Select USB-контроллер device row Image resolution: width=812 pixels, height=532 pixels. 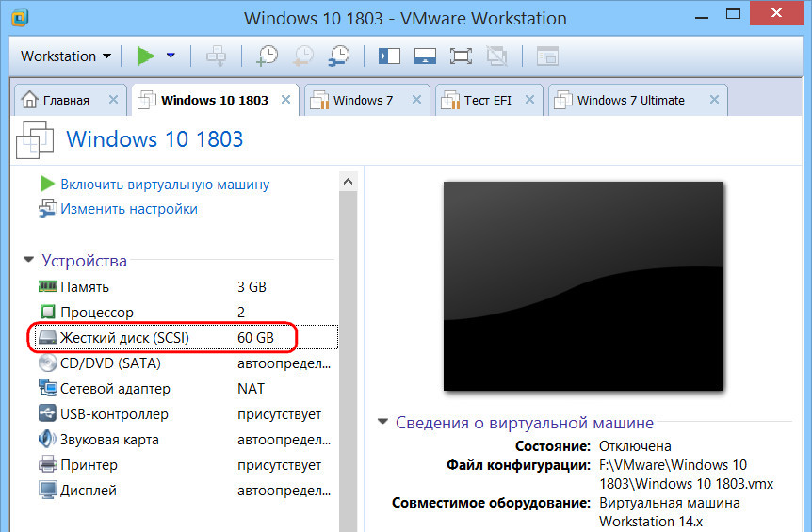187,414
